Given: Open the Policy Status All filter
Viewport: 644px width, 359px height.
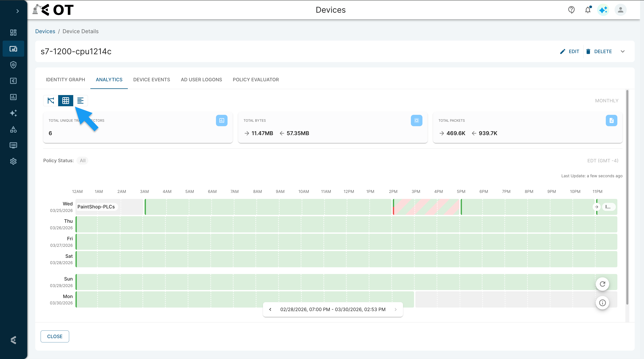Looking at the screenshot, I should (83, 160).
